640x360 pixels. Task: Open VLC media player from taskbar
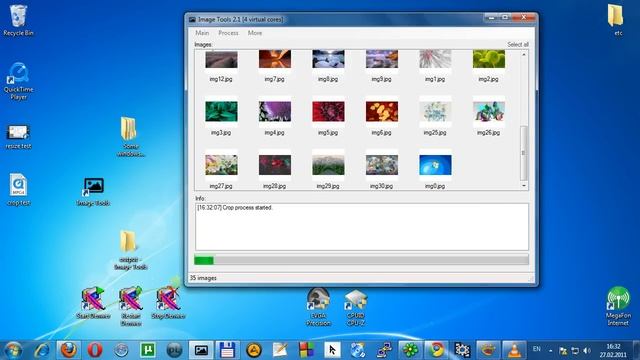(515, 350)
